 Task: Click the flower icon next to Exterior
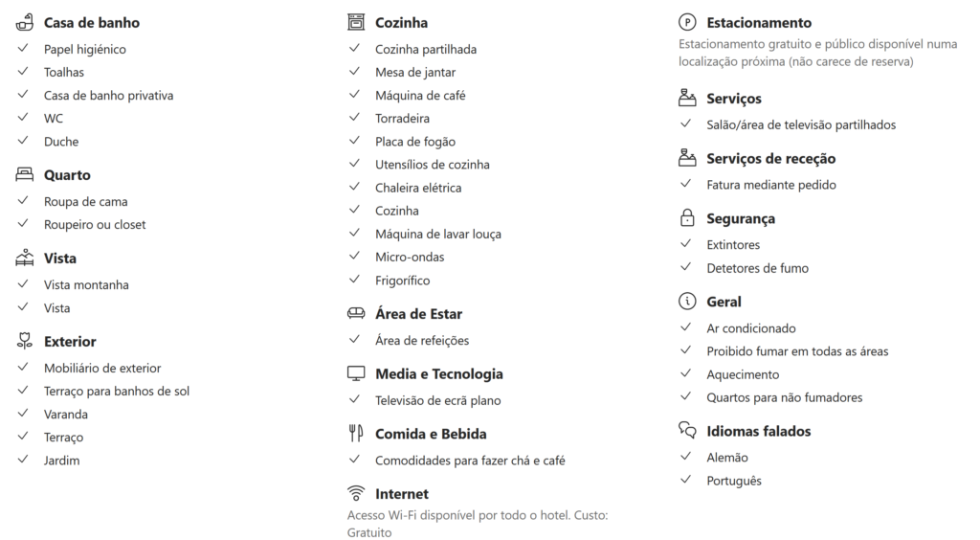tap(25, 341)
